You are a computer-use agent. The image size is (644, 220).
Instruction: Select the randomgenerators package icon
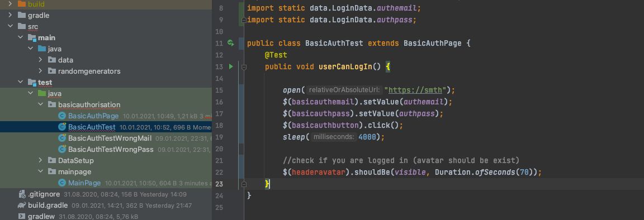point(52,71)
